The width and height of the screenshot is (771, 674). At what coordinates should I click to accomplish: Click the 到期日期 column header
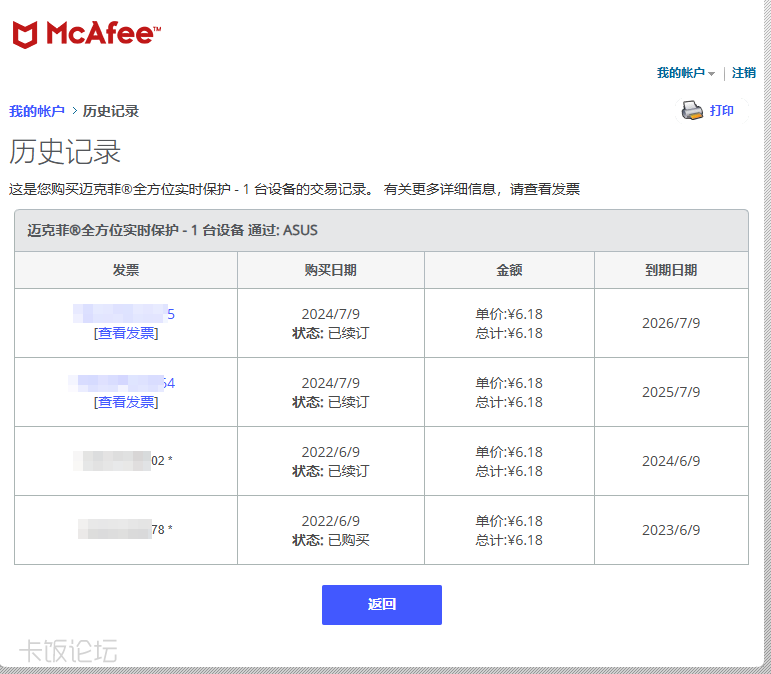coord(671,270)
